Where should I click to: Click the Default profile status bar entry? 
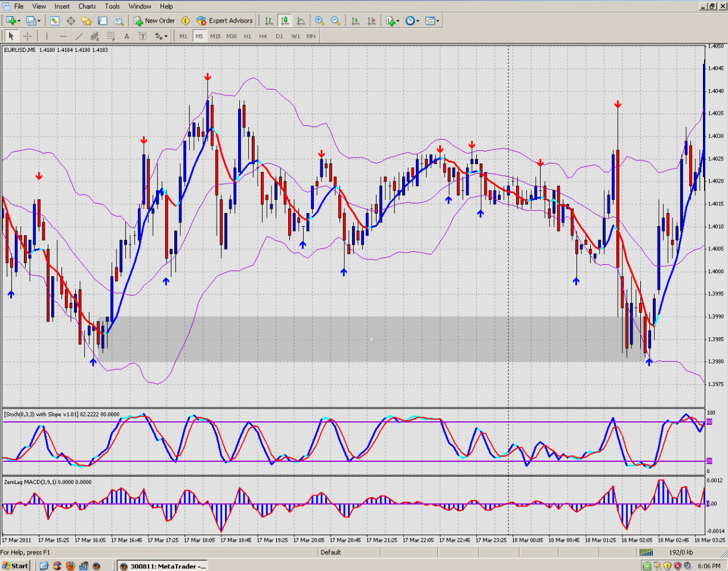click(x=331, y=552)
